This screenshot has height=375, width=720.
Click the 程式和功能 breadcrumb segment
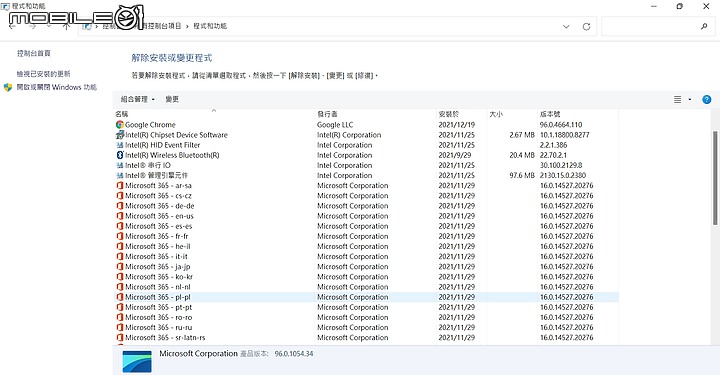[210, 26]
